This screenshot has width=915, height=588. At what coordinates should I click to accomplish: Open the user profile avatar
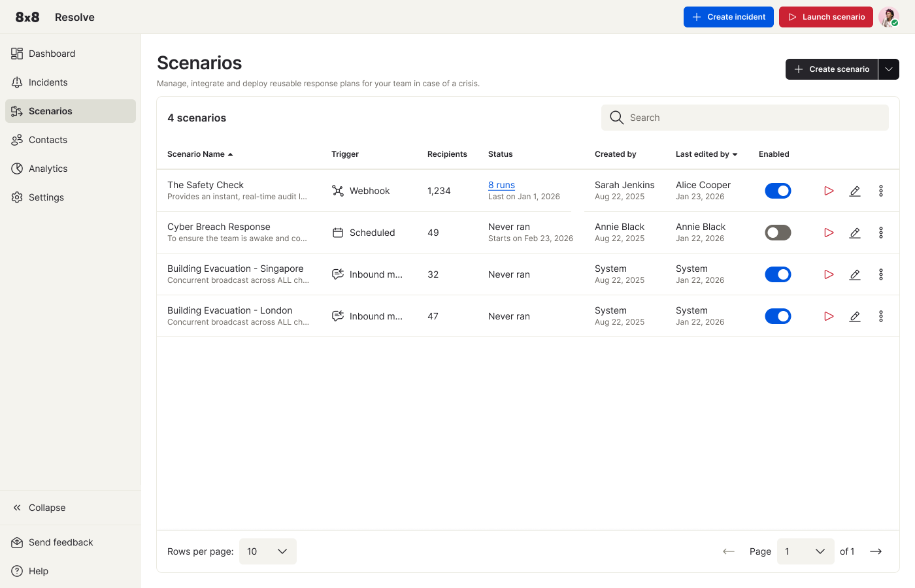889,17
